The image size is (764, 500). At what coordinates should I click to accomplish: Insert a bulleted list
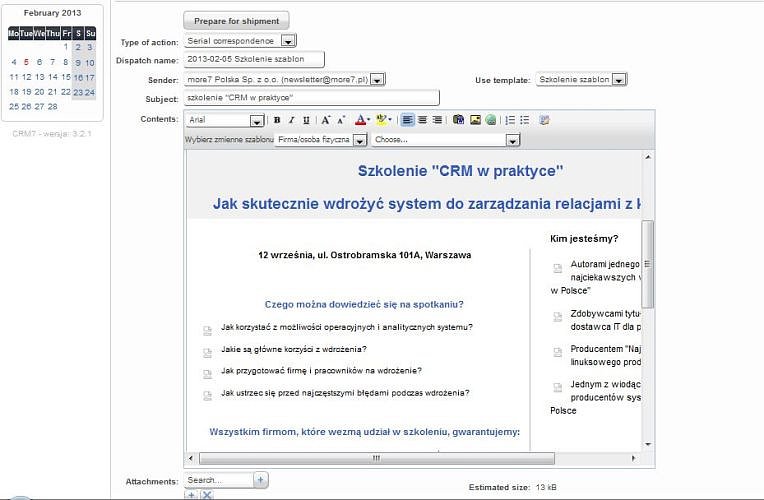pyautogui.click(x=525, y=120)
